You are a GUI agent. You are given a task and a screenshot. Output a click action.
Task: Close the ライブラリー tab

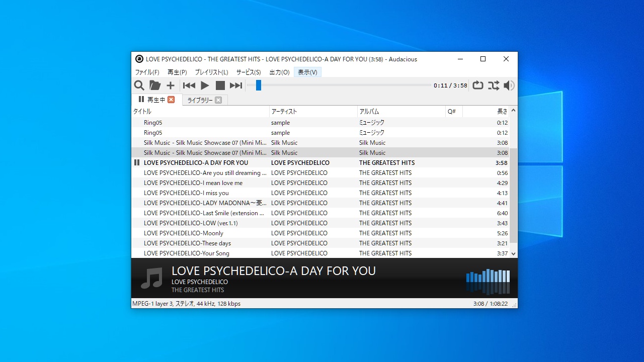coord(218,100)
